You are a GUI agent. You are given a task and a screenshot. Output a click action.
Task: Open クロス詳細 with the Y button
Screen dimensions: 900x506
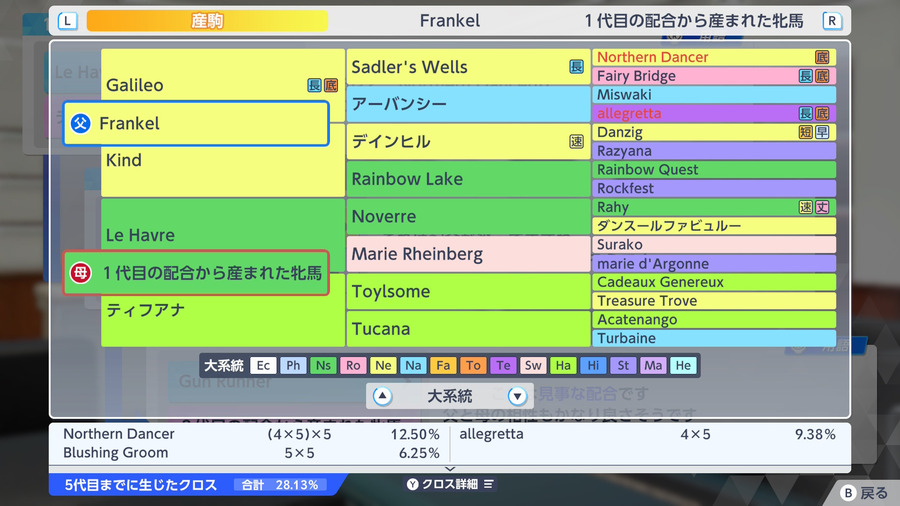pyautogui.click(x=449, y=484)
